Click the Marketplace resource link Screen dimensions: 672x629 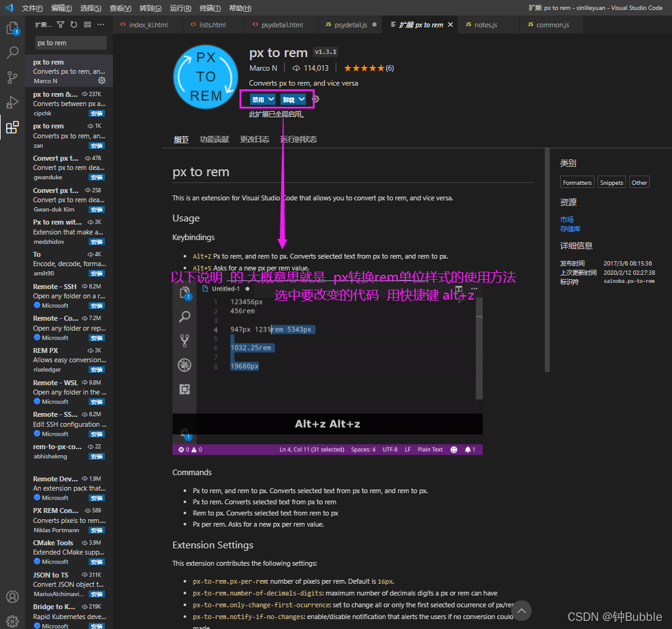[567, 220]
